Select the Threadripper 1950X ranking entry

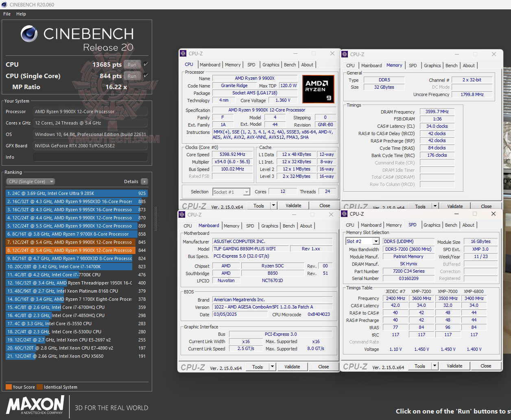[76, 283]
